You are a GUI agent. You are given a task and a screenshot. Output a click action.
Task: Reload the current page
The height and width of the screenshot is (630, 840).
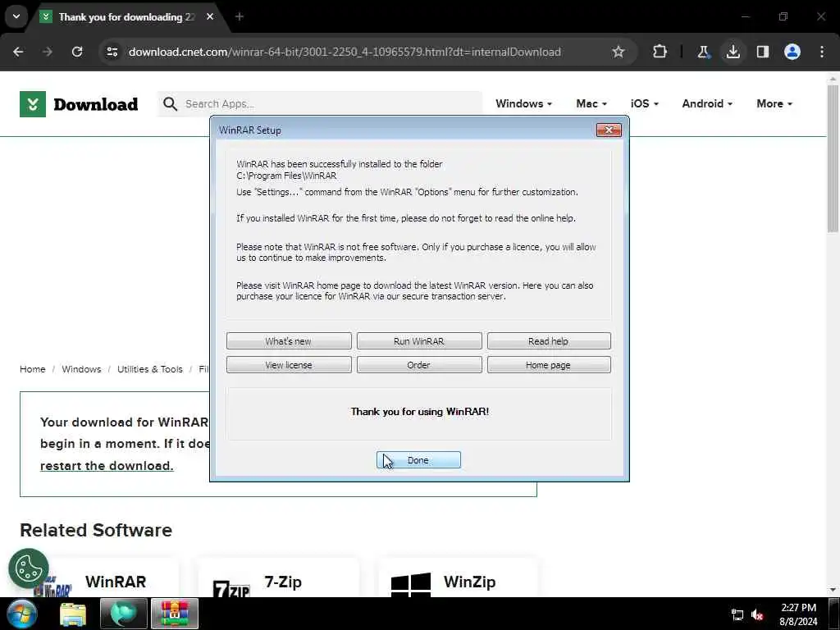[x=77, y=52]
